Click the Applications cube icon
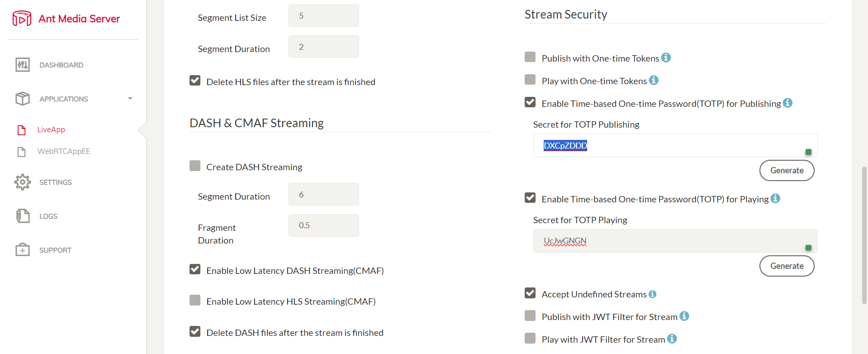Screen dimensions: 868x354 pyautogui.click(x=23, y=99)
